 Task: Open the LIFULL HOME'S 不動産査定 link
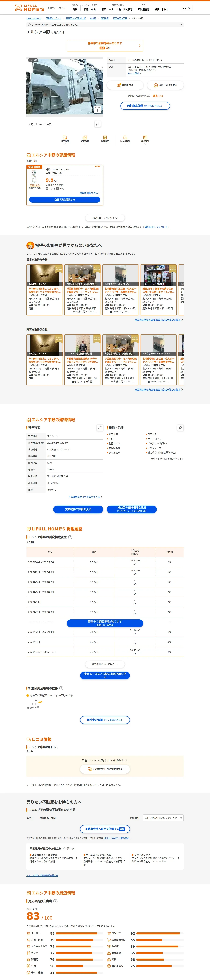(116, 838)
